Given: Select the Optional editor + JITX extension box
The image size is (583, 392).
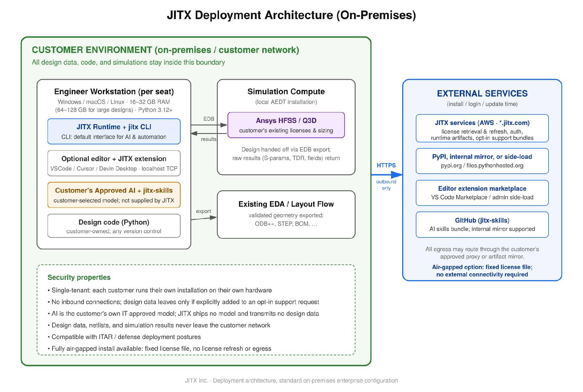Looking at the screenshot, I should [114, 163].
